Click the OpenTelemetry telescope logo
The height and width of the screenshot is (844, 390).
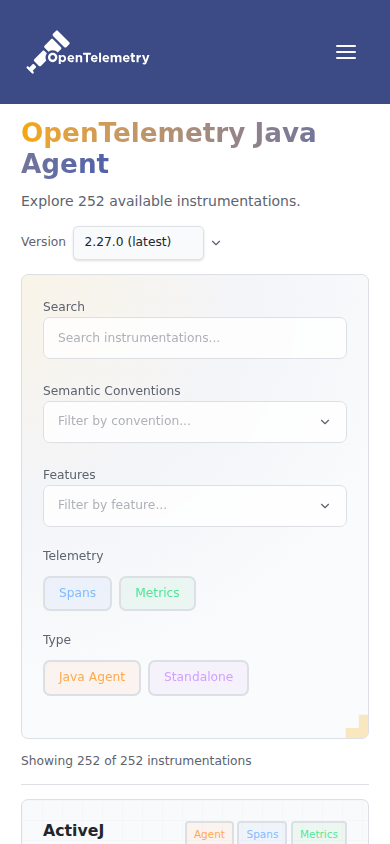tap(88, 52)
